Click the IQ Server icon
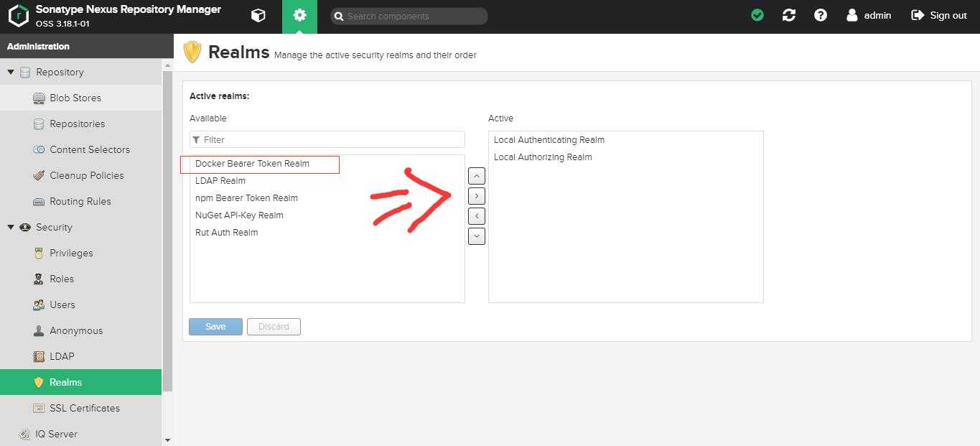Image resolution: width=980 pixels, height=446 pixels. click(25, 434)
